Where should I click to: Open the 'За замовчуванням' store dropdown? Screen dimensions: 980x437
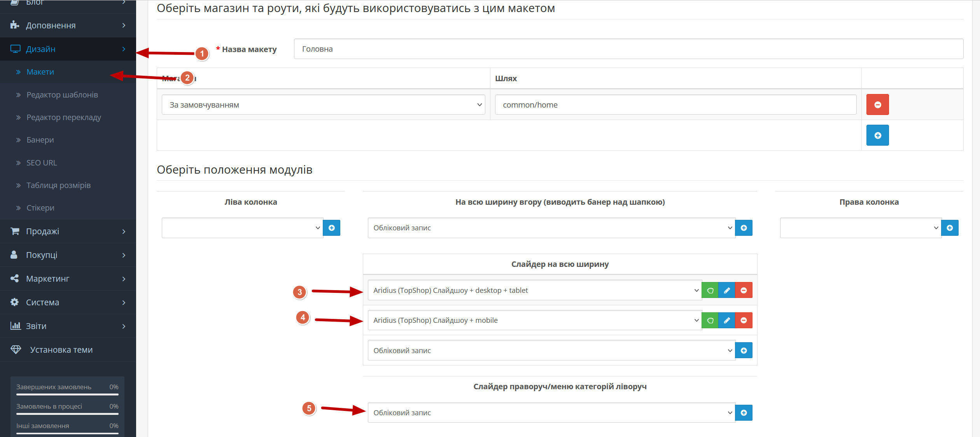click(324, 105)
